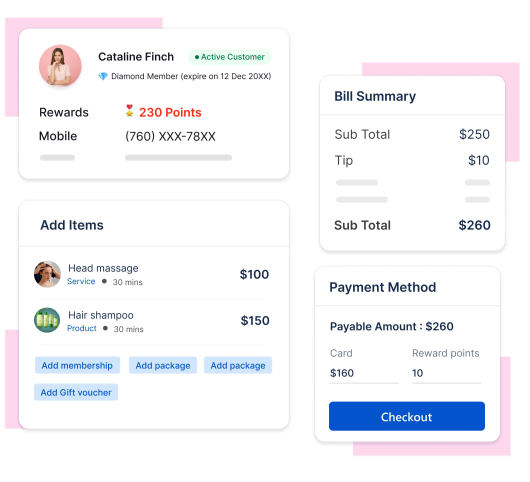Click the Reward points input field
Viewport: 530px width, 482px height.
coord(446,373)
